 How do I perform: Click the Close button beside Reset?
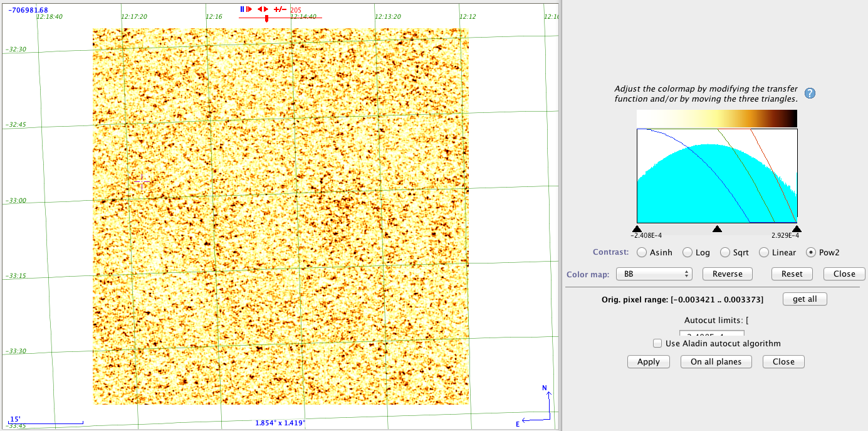(844, 274)
